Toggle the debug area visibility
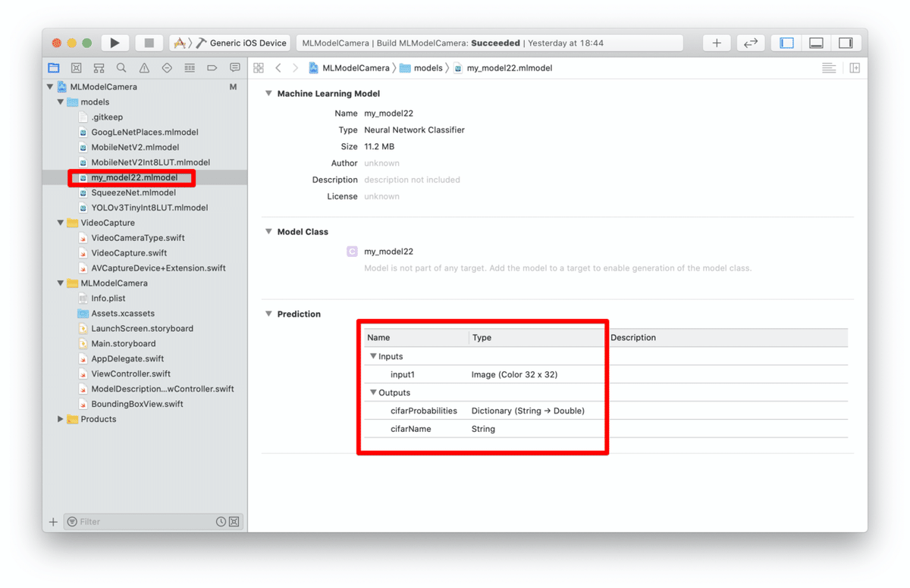 (x=816, y=43)
